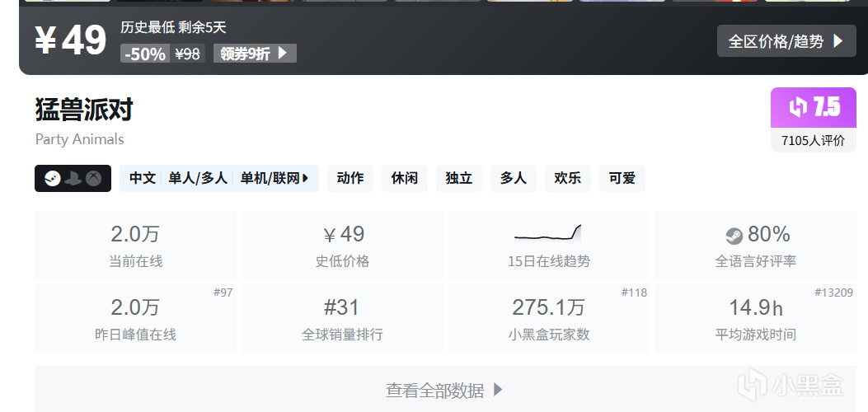
Task: Click the 历史最低 剩余5天 label
Action: point(173,27)
